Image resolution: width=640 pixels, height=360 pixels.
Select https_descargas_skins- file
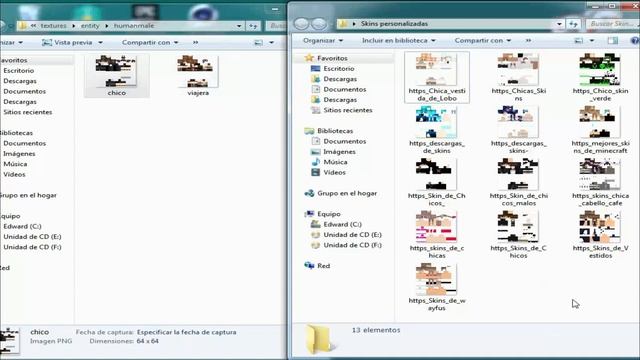518,130
